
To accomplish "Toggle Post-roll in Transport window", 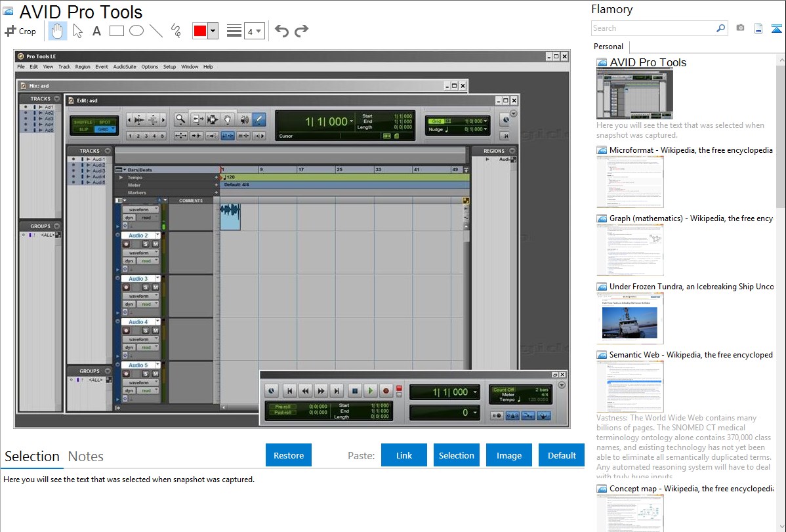I will coord(283,412).
